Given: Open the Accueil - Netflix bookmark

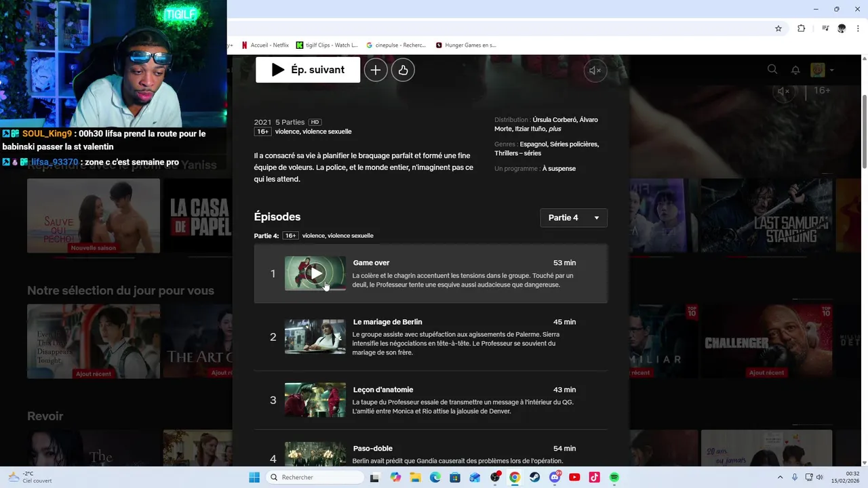Looking at the screenshot, I should pos(265,45).
